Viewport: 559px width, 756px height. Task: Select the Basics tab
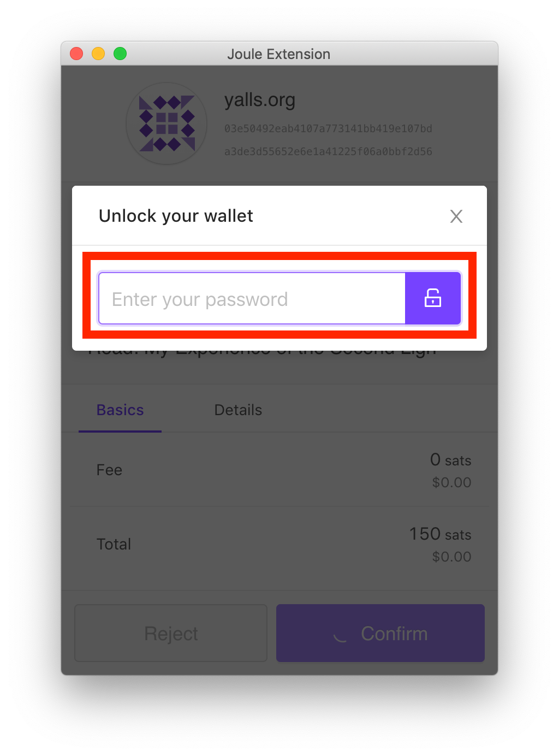point(120,410)
